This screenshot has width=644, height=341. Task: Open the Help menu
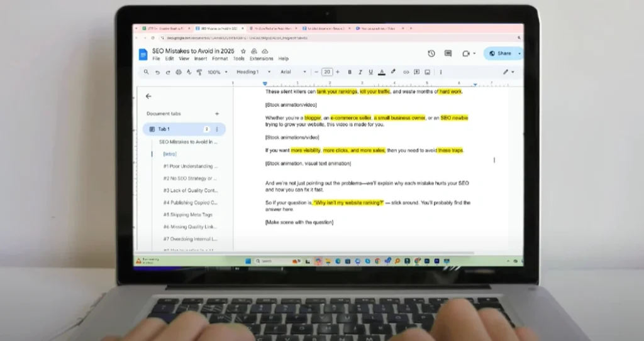pos(284,58)
